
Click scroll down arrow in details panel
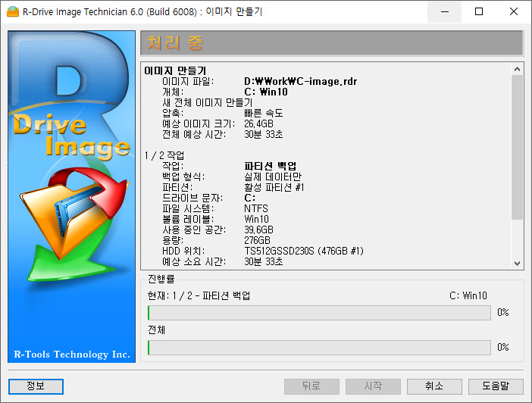click(517, 264)
